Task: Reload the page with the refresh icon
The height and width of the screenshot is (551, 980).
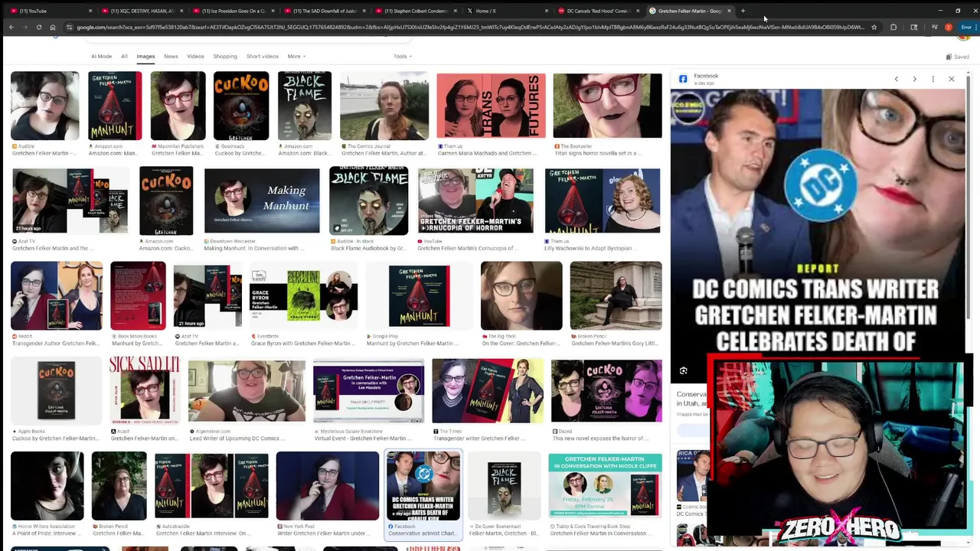Action: click(38, 27)
